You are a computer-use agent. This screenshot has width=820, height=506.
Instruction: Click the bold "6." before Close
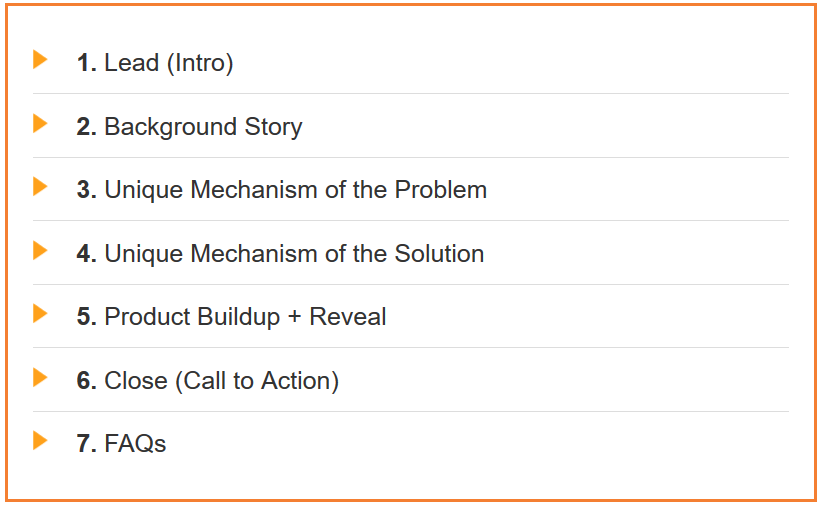(x=87, y=381)
